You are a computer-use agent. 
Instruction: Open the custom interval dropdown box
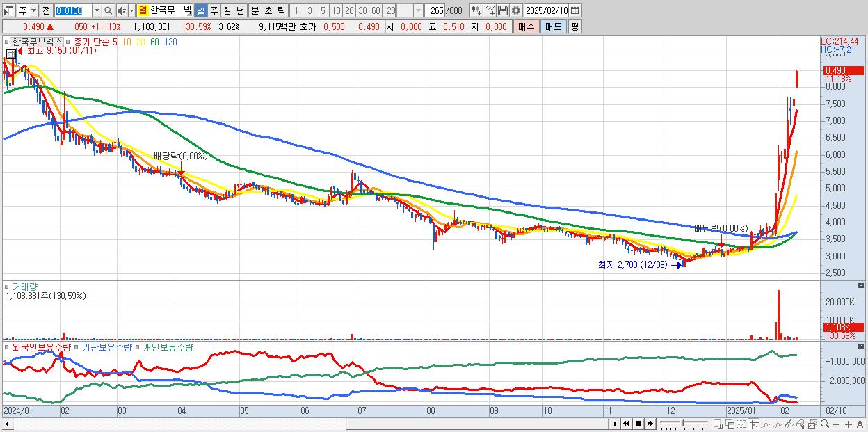tap(410, 11)
